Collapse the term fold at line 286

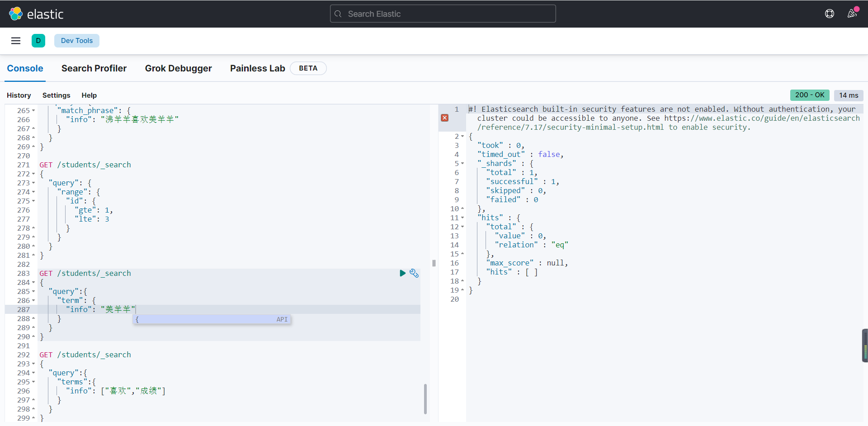[x=33, y=300]
